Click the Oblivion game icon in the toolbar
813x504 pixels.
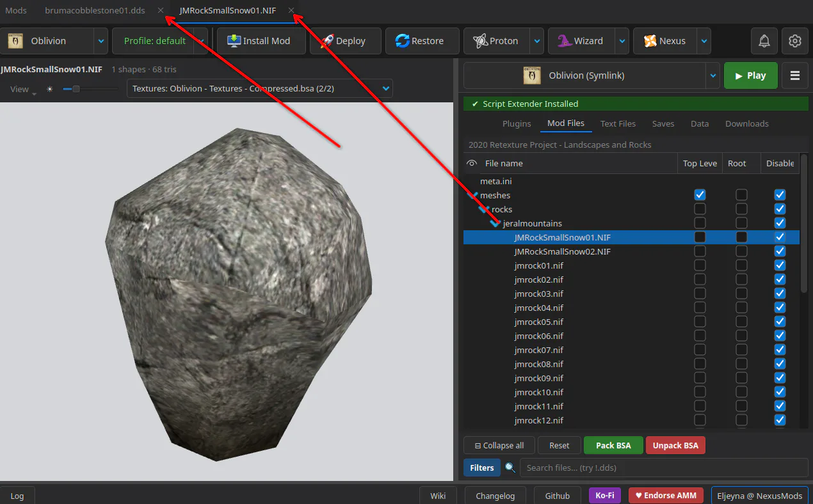[16, 41]
